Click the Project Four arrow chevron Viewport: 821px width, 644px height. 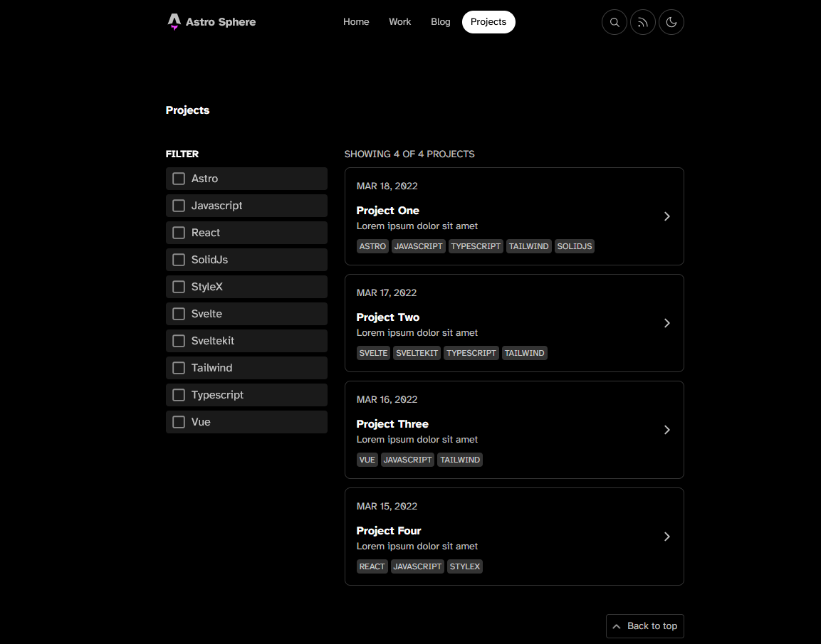(x=666, y=537)
